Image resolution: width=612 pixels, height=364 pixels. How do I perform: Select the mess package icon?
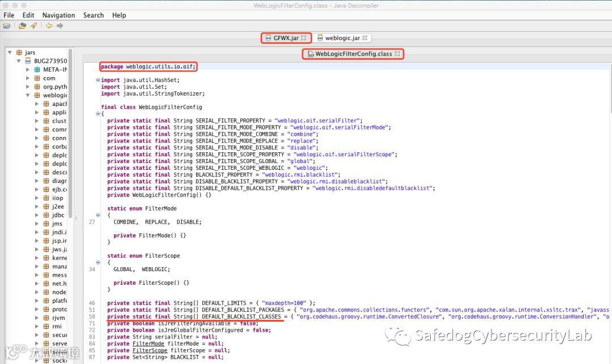pyautogui.click(x=46, y=275)
